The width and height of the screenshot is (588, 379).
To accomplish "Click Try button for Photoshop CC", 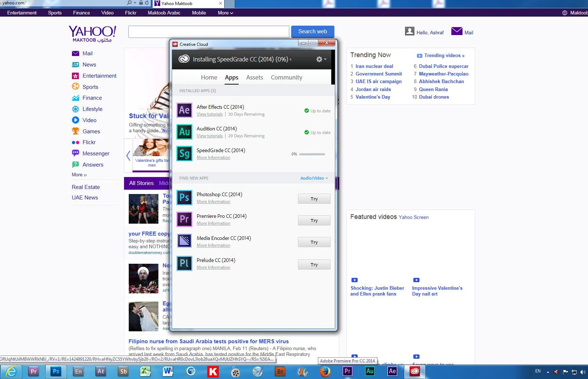I will (x=314, y=199).
